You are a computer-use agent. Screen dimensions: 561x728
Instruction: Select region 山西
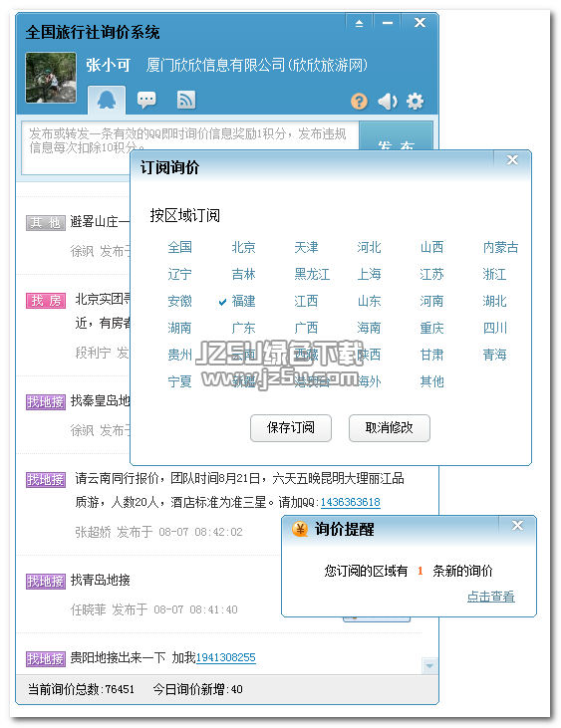point(431,247)
